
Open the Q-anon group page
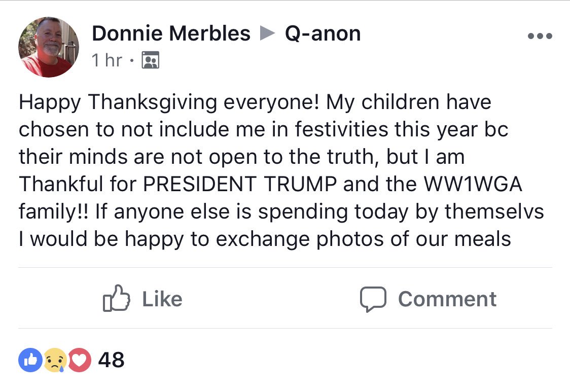click(x=323, y=33)
